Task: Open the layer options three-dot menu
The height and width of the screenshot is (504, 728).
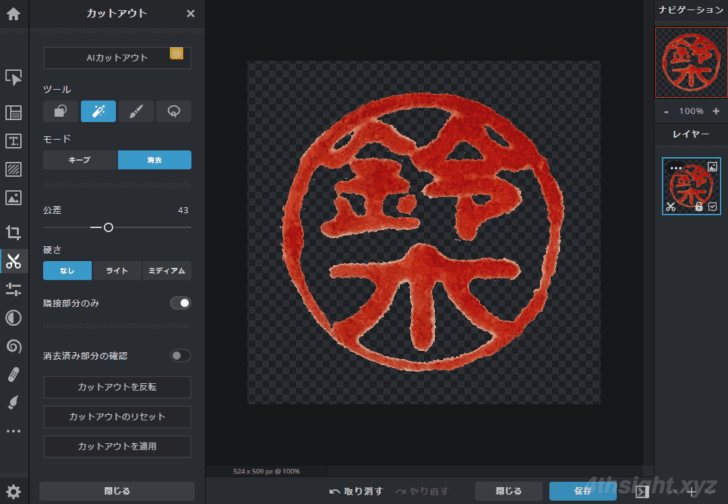Action: tap(676, 167)
